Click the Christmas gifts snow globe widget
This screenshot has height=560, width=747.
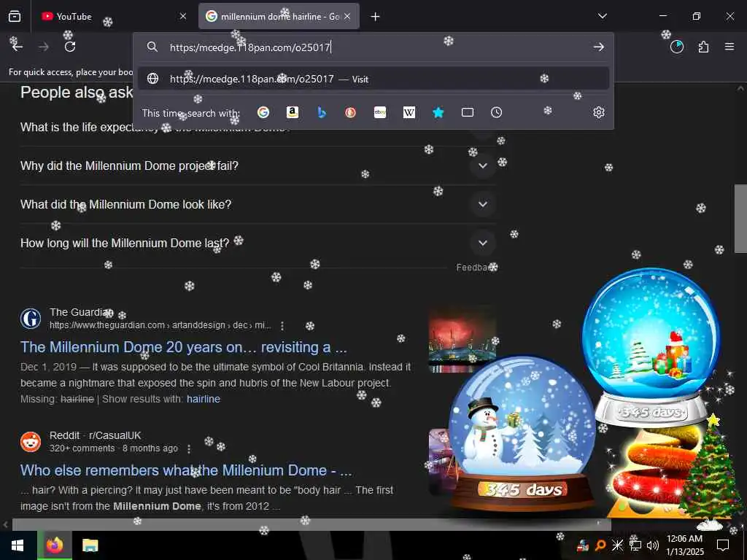click(x=651, y=345)
